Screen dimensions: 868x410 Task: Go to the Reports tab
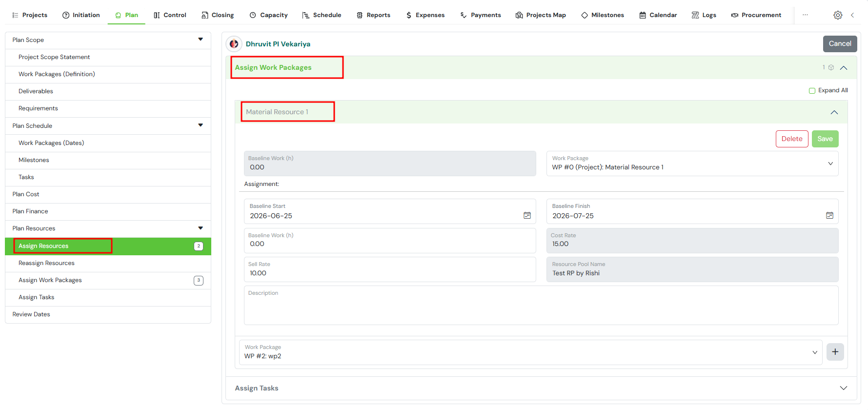coord(373,15)
